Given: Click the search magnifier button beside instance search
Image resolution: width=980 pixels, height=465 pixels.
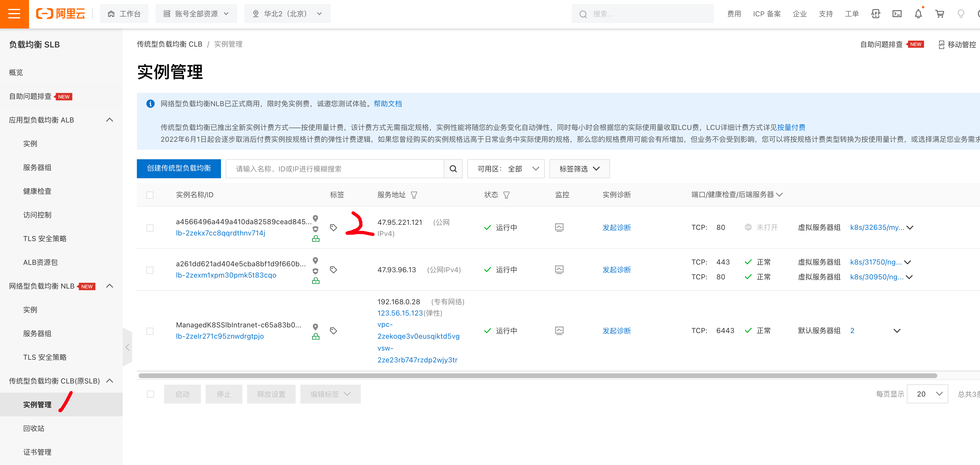Looking at the screenshot, I should pyautogui.click(x=453, y=169).
